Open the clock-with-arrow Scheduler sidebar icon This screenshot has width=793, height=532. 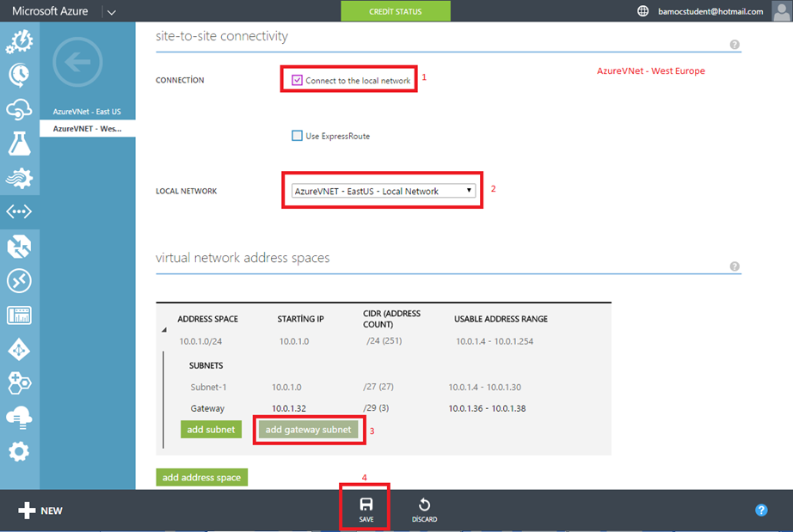(19, 76)
